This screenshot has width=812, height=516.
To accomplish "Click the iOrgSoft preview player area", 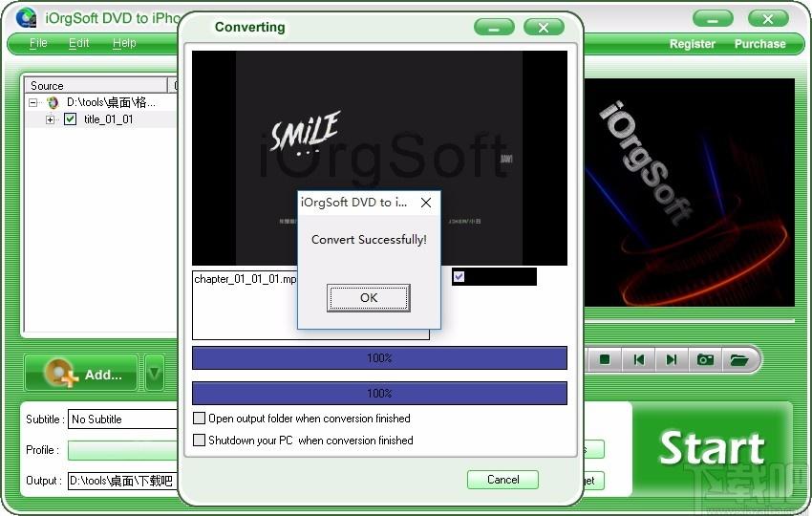I will click(690, 193).
